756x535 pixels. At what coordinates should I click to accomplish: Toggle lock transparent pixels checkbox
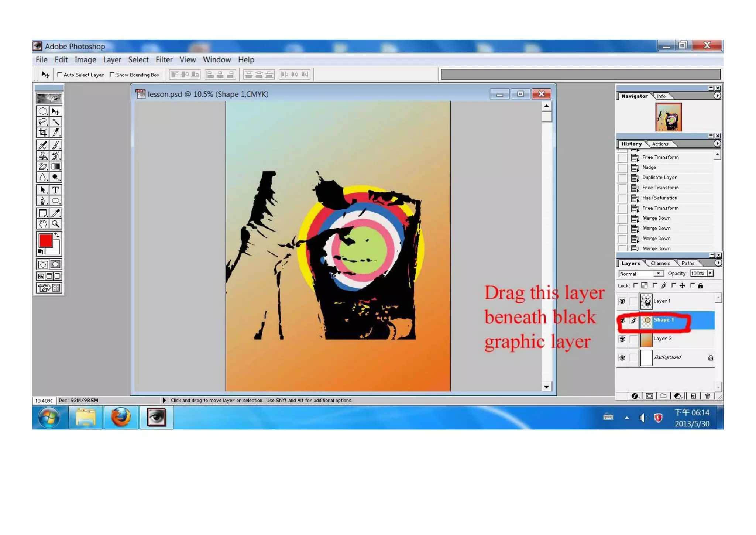click(636, 285)
